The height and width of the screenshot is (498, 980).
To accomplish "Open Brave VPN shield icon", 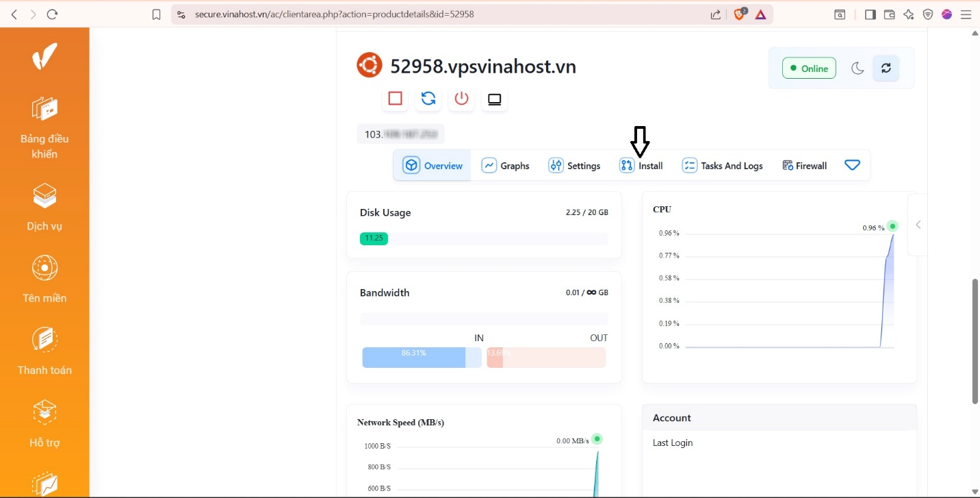I will (928, 14).
